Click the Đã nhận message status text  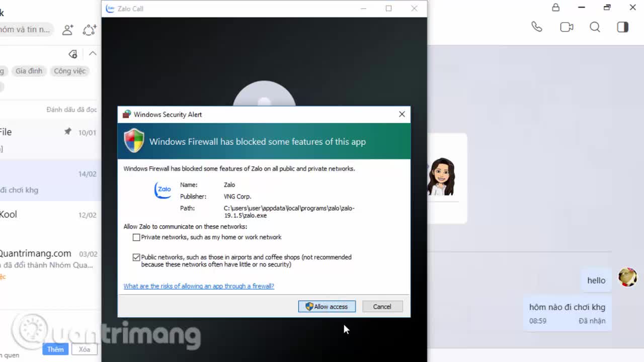coord(592,321)
